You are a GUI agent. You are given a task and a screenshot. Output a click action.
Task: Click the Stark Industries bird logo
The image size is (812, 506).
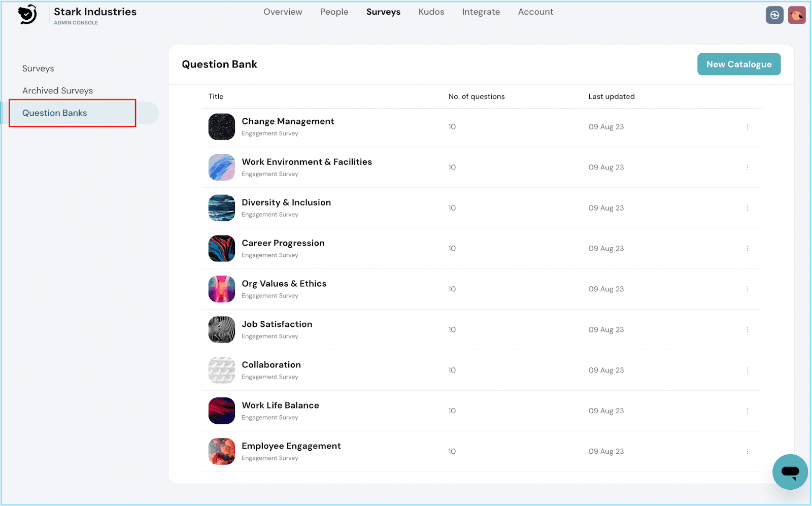pyautogui.click(x=27, y=14)
